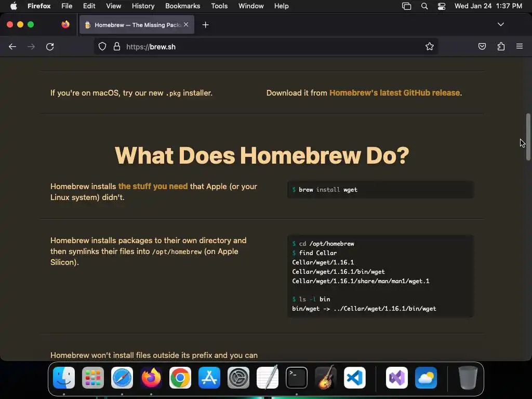Open the cloud weather app in Dock
This screenshot has height=399, width=532.
(x=426, y=378)
